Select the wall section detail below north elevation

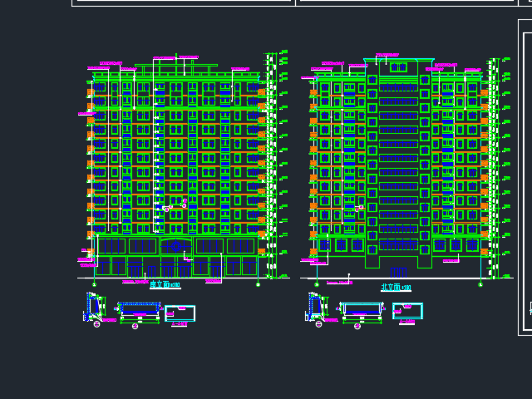tap(316, 308)
